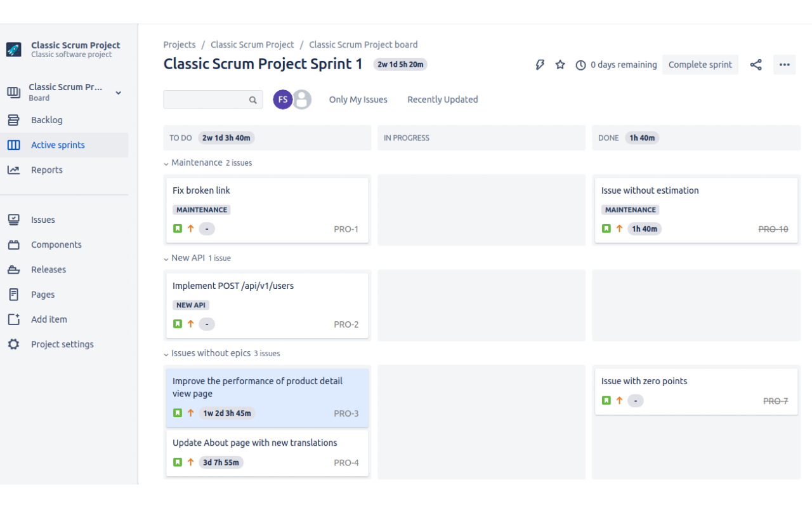Toggle the FS avatar assignee filter
This screenshot has height=508, width=812.
point(282,99)
